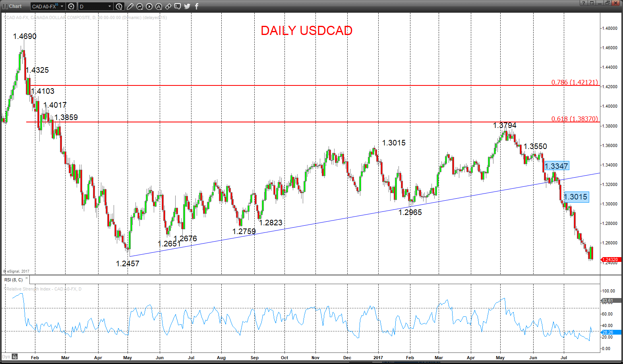Click the 1.2457 low price annotation
This screenshot has height=364, width=623.
[x=128, y=263]
